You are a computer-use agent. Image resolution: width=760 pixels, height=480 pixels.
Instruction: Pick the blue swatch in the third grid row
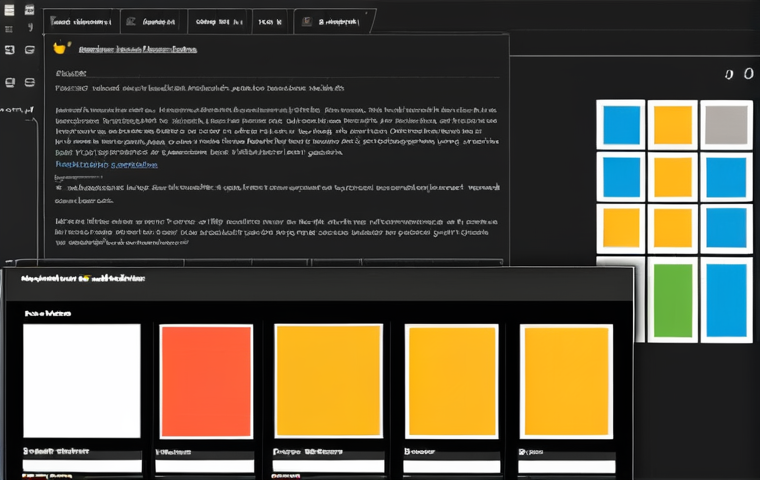[x=726, y=228]
